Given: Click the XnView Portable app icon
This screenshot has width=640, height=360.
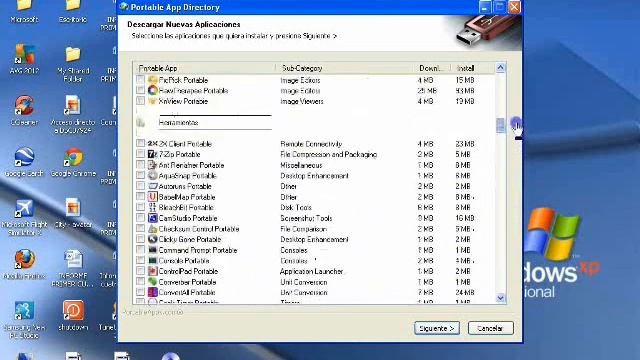Looking at the screenshot, I should (153, 101).
